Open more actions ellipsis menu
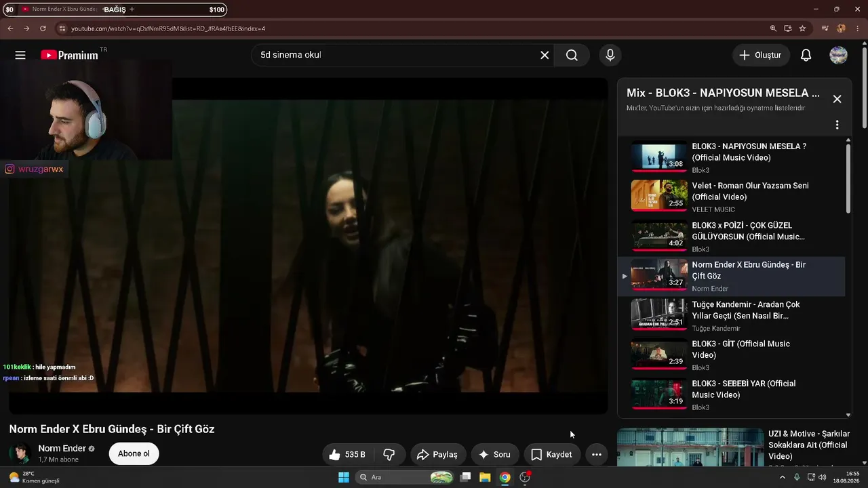The image size is (868, 488). [597, 454]
